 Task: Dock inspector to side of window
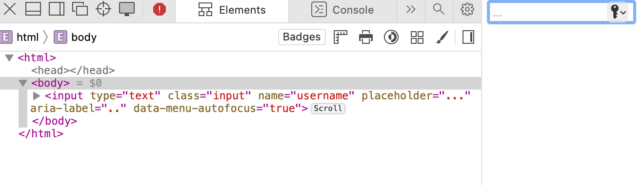57,9
